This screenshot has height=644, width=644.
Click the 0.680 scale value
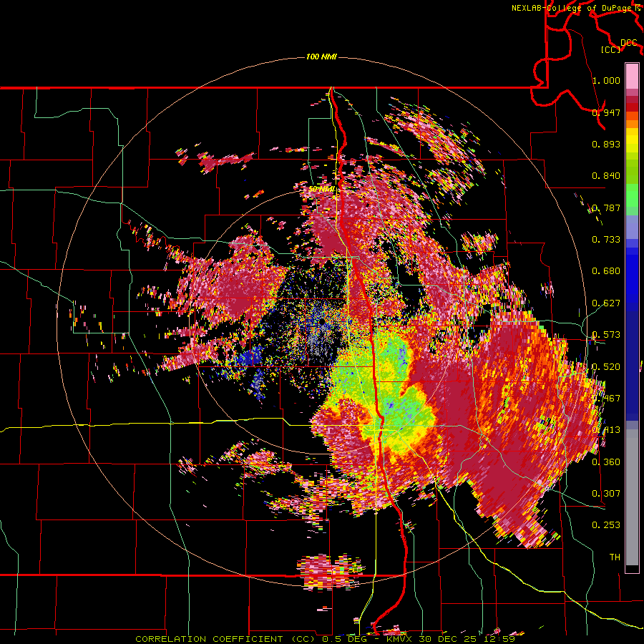(606, 271)
